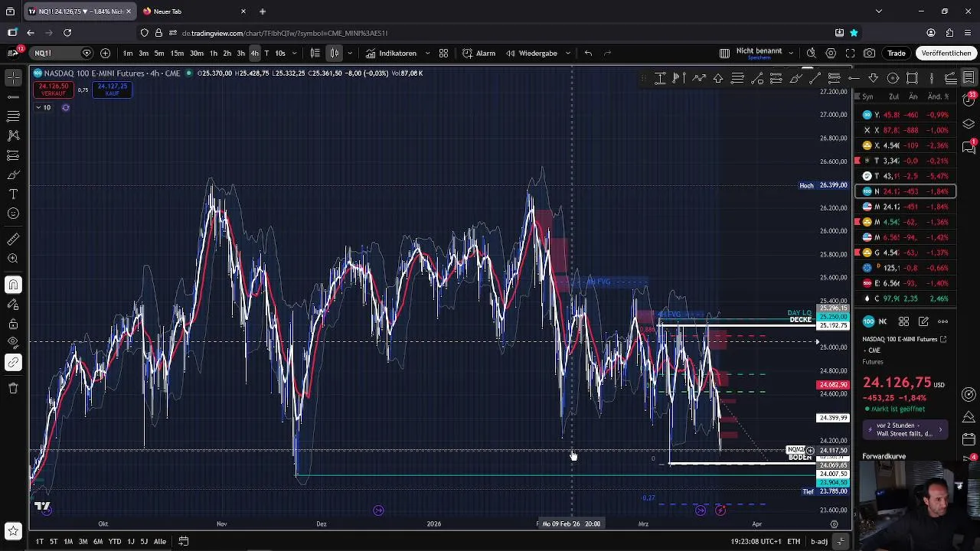Open the interval dropdown arrow after 10s
Image resolution: width=980 pixels, height=551 pixels.
click(294, 53)
